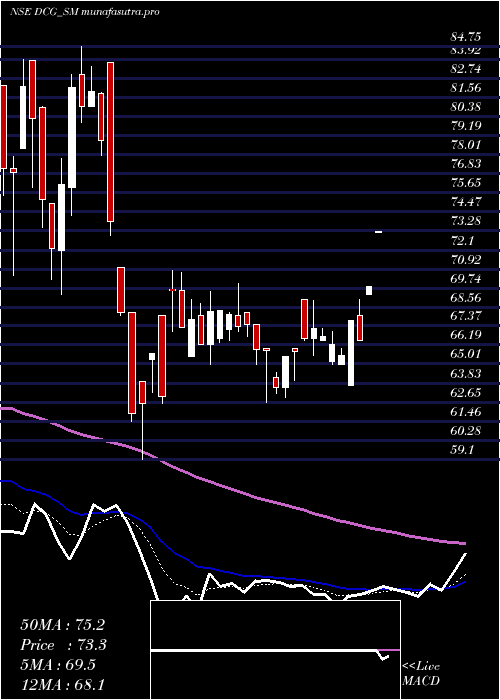Click the 12MA : 68.1 readout
The image size is (500, 700).
tap(62, 684)
